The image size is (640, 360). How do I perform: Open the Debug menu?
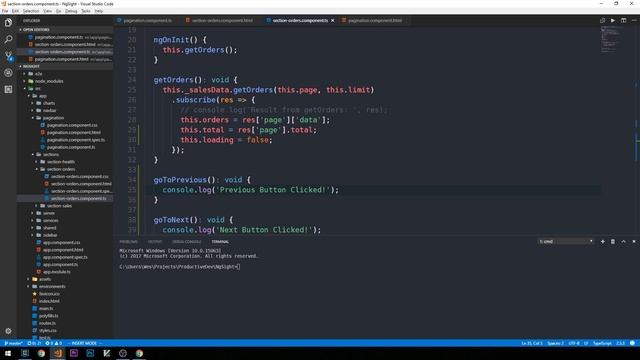(71, 11)
